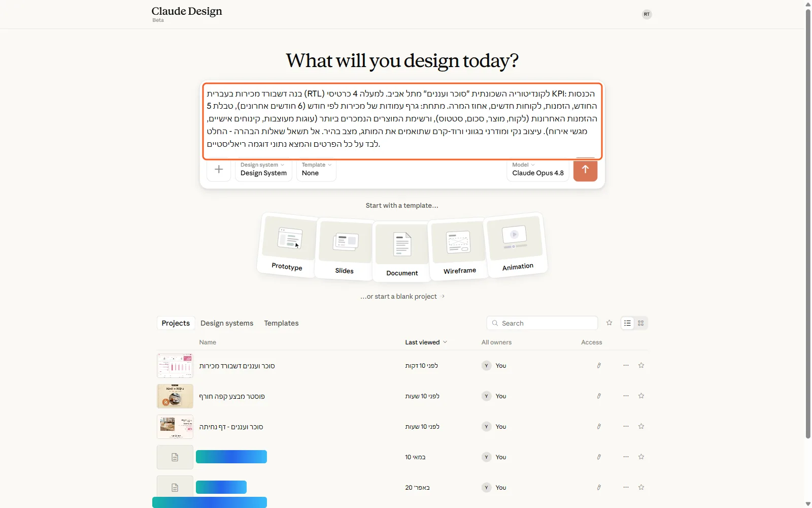812x508 pixels.
Task: Click the plus attachment button
Action: click(x=219, y=170)
